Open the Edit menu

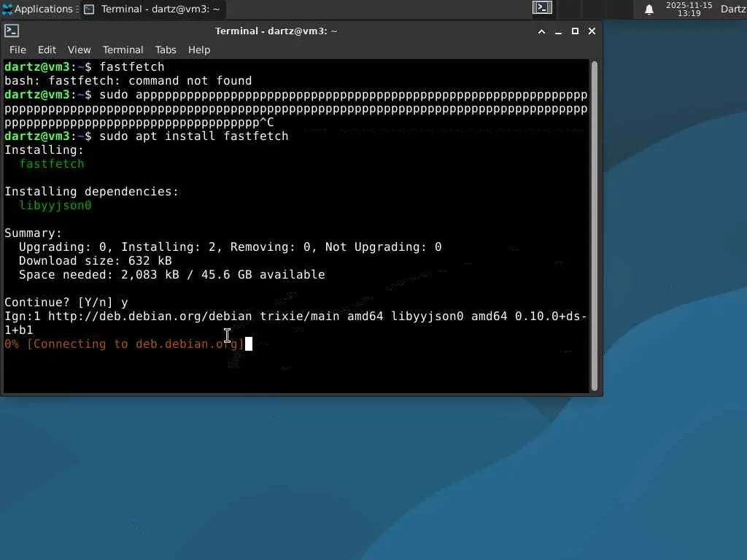pyautogui.click(x=47, y=50)
